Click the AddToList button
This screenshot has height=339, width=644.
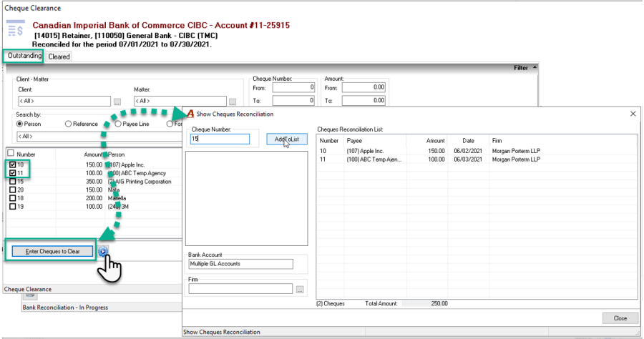pyautogui.click(x=287, y=139)
